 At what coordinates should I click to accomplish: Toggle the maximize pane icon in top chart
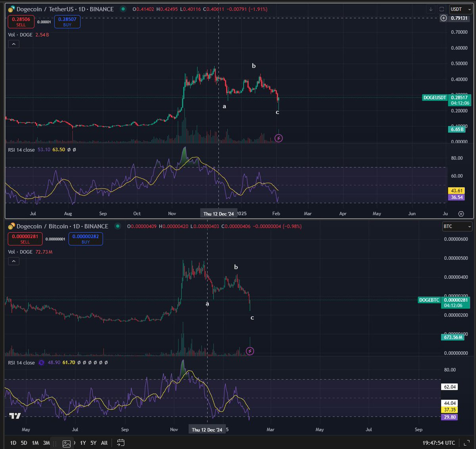(x=442, y=9)
